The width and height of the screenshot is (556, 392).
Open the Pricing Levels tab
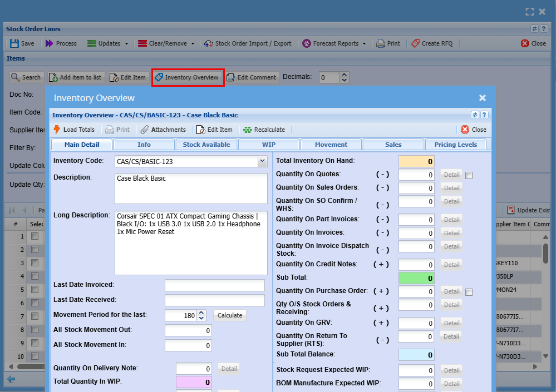tap(455, 145)
